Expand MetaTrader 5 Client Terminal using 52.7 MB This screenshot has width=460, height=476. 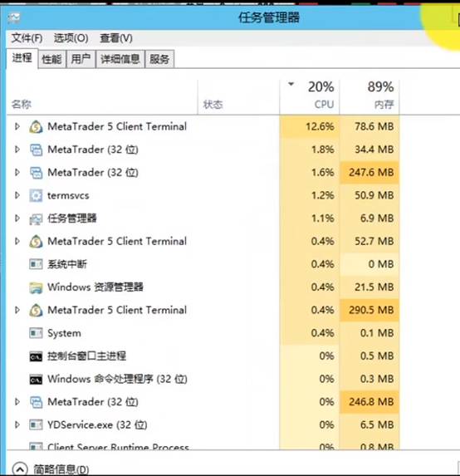point(17,242)
